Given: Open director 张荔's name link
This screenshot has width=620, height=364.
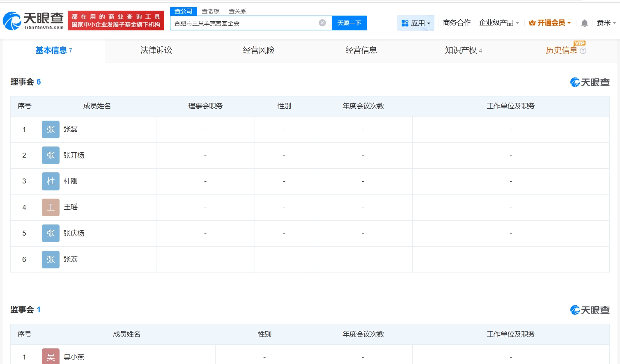Looking at the screenshot, I should 71,259.
